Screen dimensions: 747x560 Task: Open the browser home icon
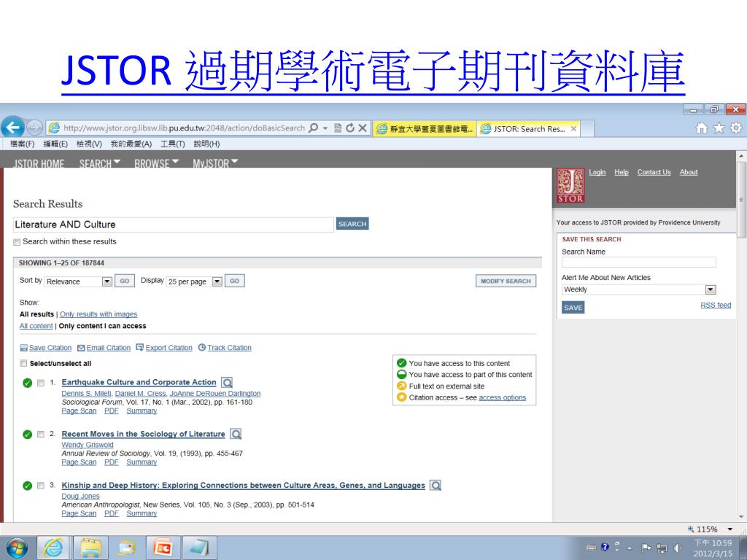point(702,128)
